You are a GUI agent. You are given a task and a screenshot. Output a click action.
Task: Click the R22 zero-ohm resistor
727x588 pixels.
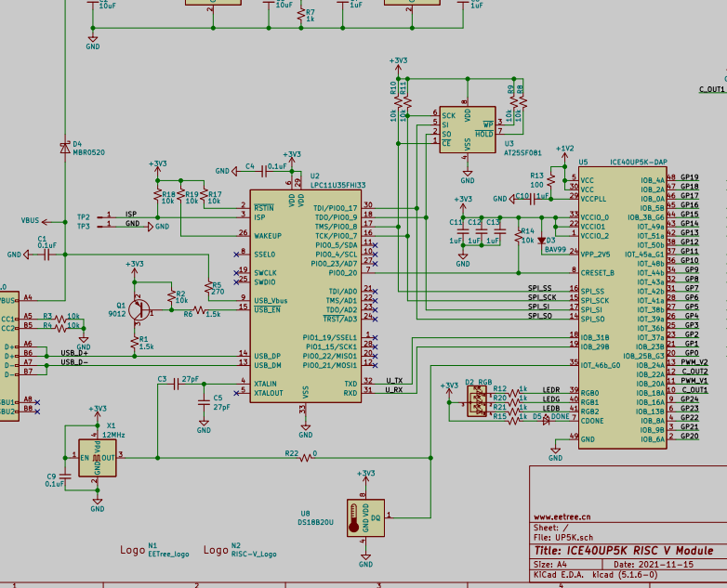pos(305,458)
